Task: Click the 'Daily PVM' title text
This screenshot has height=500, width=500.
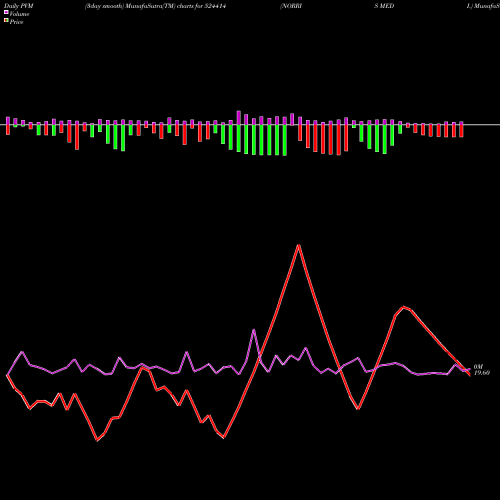Action: (x=19, y=6)
